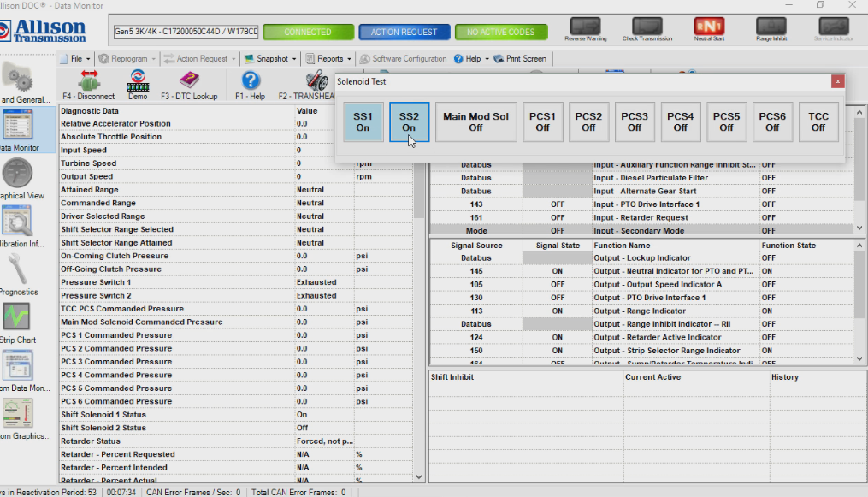Click the Check Transmission indicator icon
The image size is (868, 497).
pyautogui.click(x=648, y=26)
